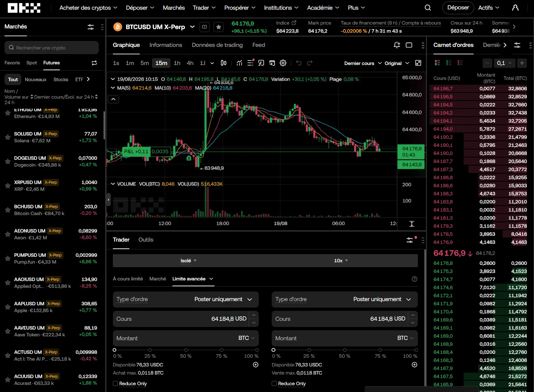
Task: Redo the last chart action
Action: (x=310, y=63)
